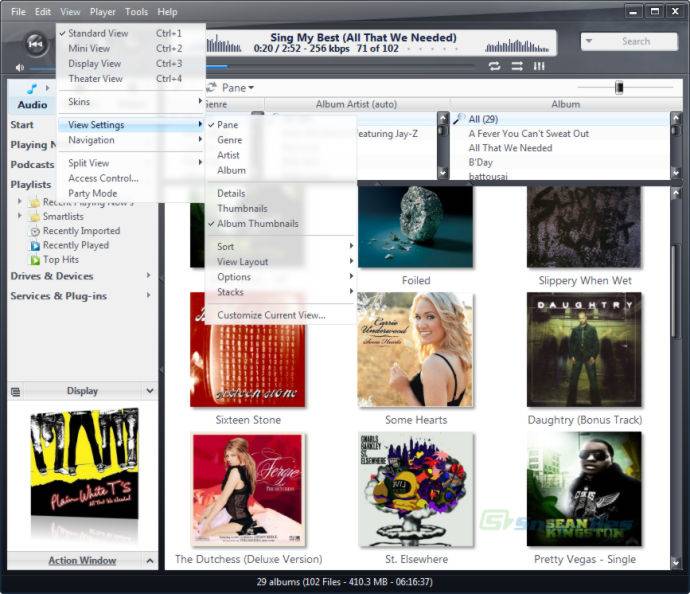Adjust the thumbnail size slider
Viewport: 690px width, 594px height.
click(619, 88)
